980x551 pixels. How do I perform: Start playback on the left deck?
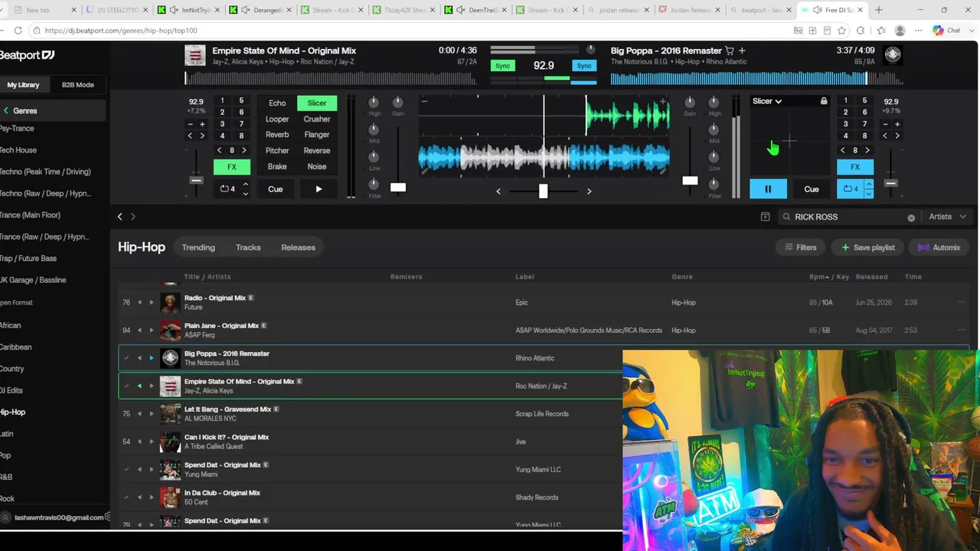[318, 189]
